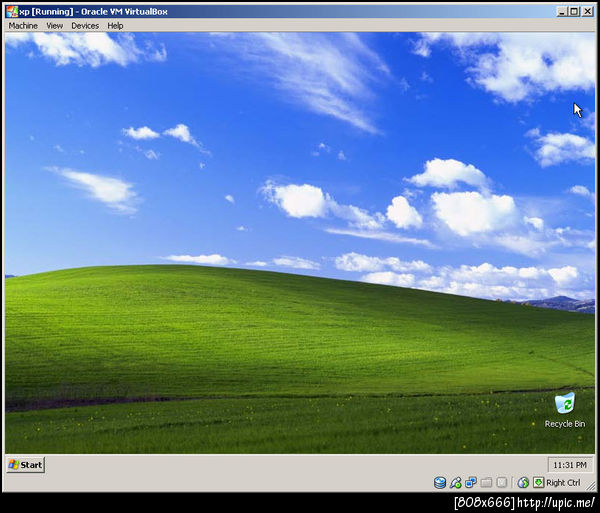The image size is (600, 513).
Task: Click the hard disk activity indicator icon
Action: tap(440, 483)
